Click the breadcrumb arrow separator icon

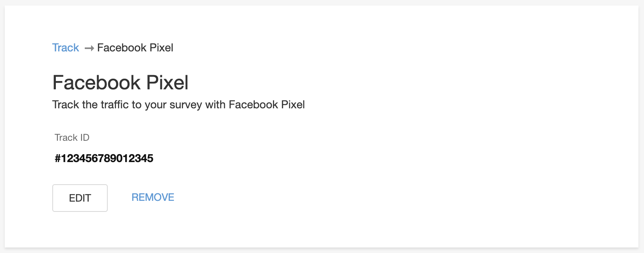point(89,48)
